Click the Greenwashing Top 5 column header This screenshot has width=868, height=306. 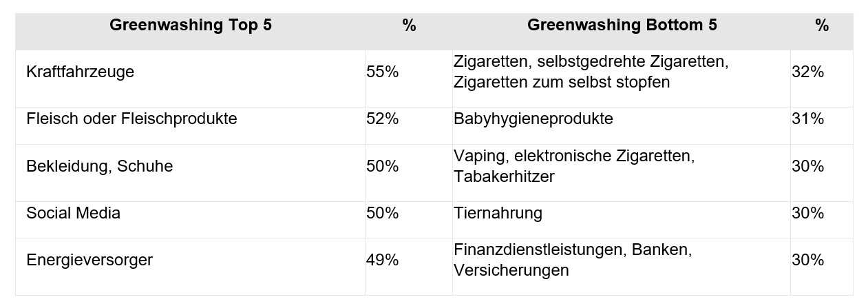click(191, 25)
